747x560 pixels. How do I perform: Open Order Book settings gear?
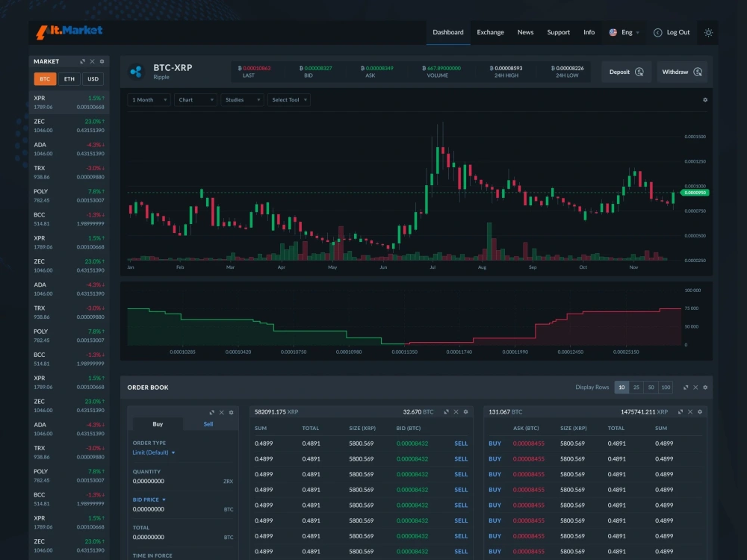(x=705, y=387)
